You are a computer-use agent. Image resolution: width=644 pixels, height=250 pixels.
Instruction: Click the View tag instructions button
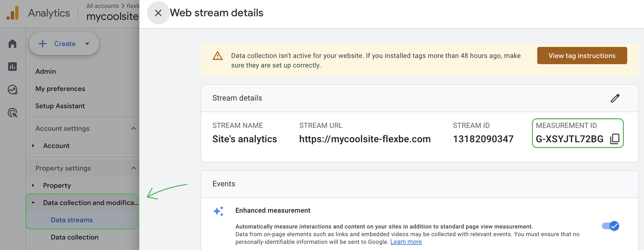tap(582, 56)
